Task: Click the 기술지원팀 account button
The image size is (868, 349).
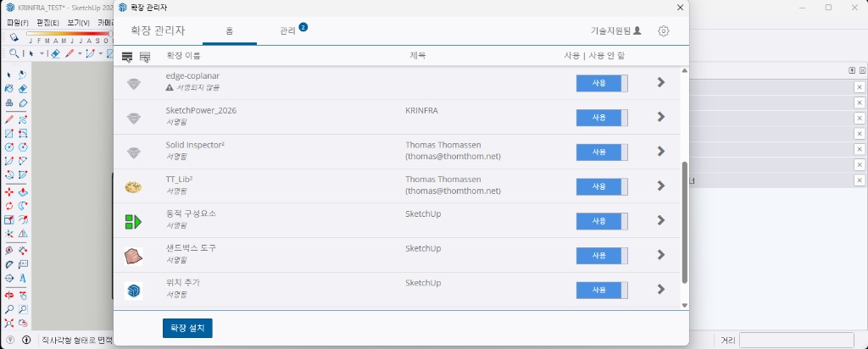Action: point(615,30)
